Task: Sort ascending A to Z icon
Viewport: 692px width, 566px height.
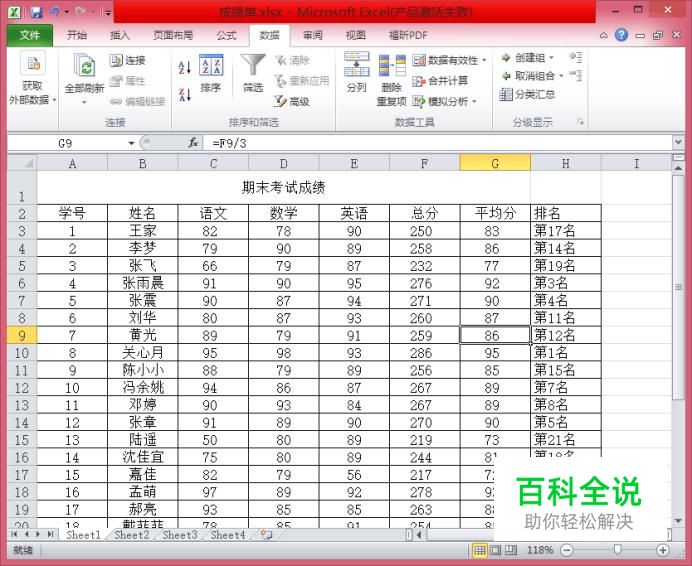Action: 184,67
